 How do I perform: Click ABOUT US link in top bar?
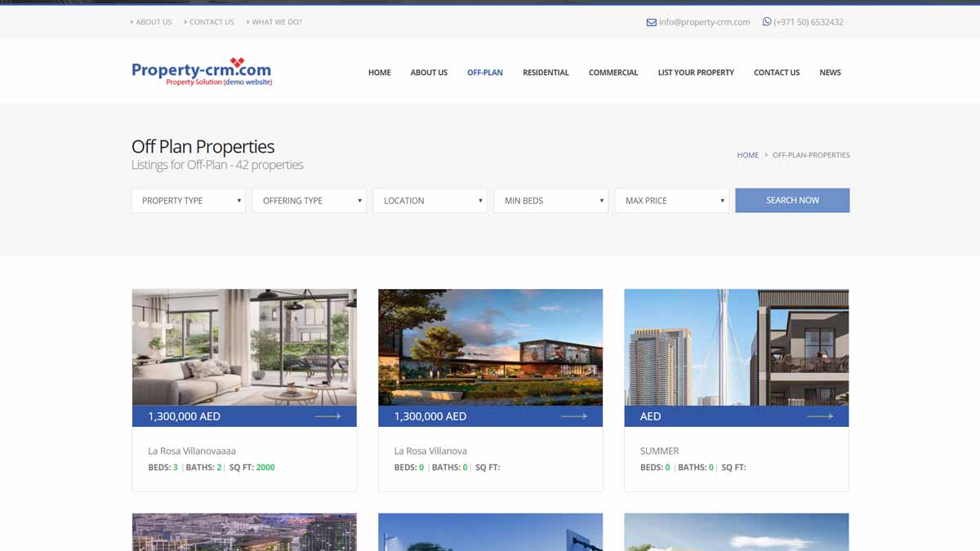pyautogui.click(x=154, y=22)
